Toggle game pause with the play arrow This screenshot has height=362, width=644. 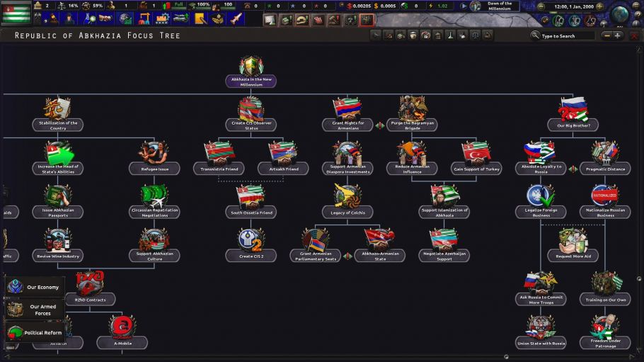464,6
